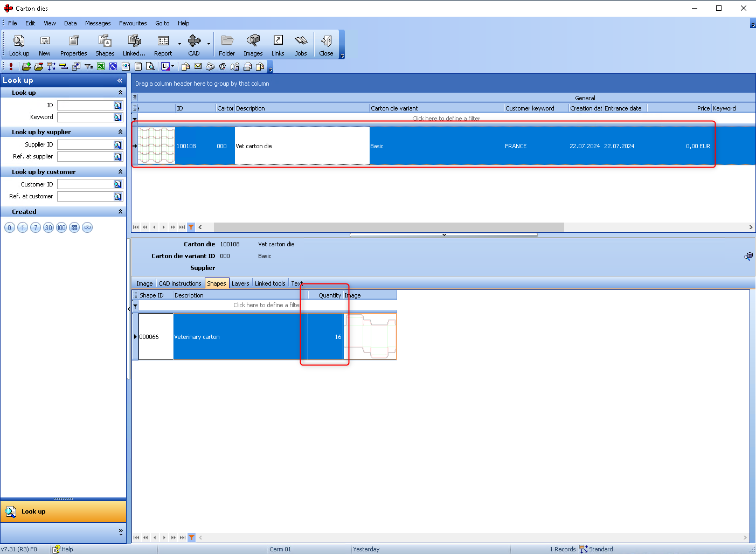Toggle the orange filter in the upper grid navigator
The width and height of the screenshot is (756, 554).
click(191, 227)
